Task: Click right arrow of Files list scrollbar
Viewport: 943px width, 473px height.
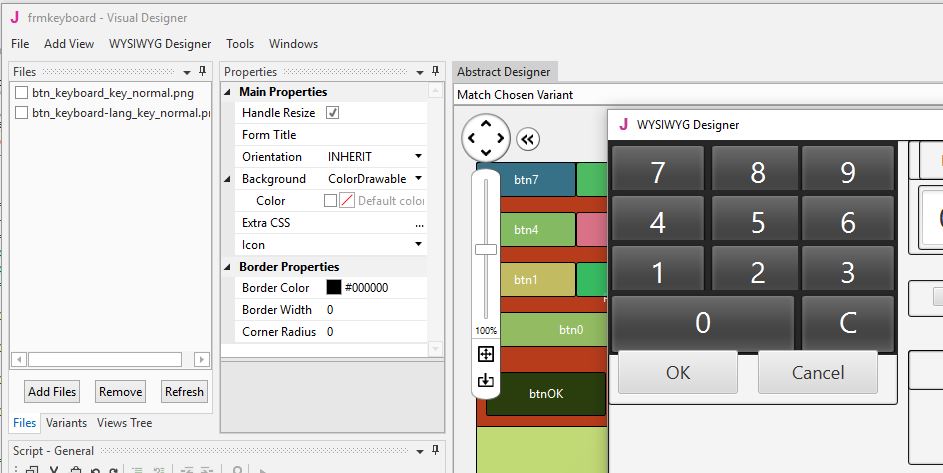Action: coord(202,360)
